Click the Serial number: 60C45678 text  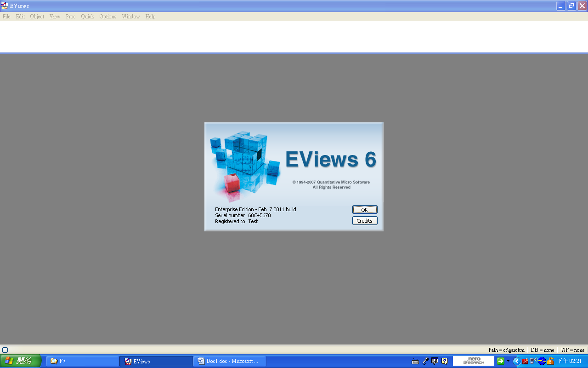click(x=243, y=215)
